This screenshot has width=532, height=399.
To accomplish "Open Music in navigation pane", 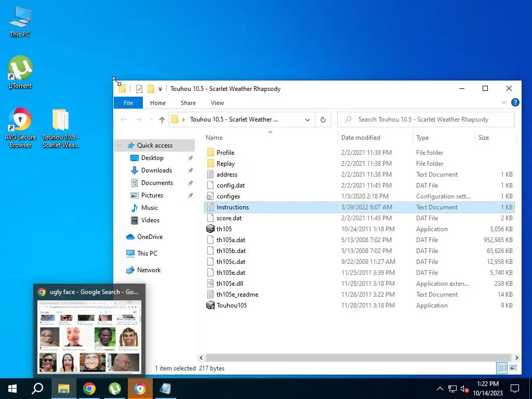I will (149, 208).
